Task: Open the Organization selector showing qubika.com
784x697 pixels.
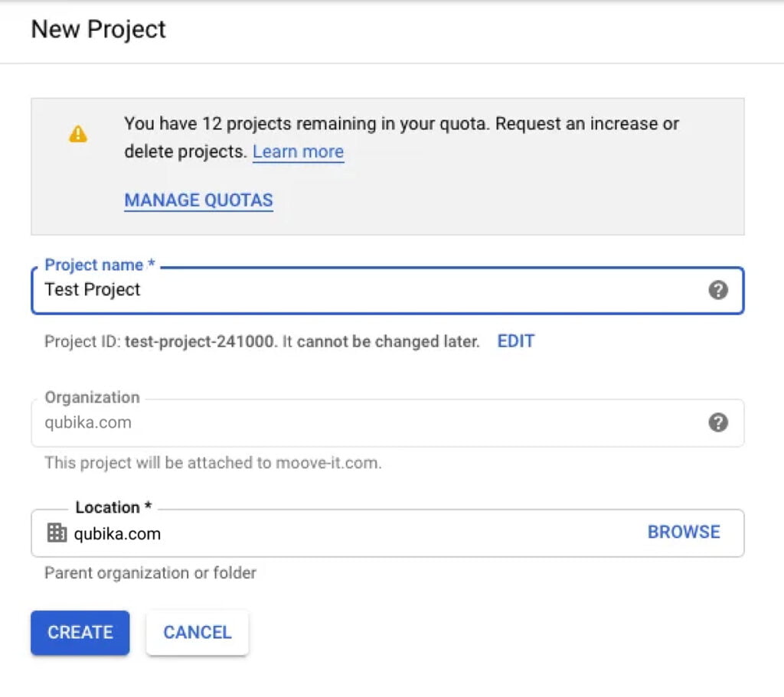Action: click(x=306, y=422)
